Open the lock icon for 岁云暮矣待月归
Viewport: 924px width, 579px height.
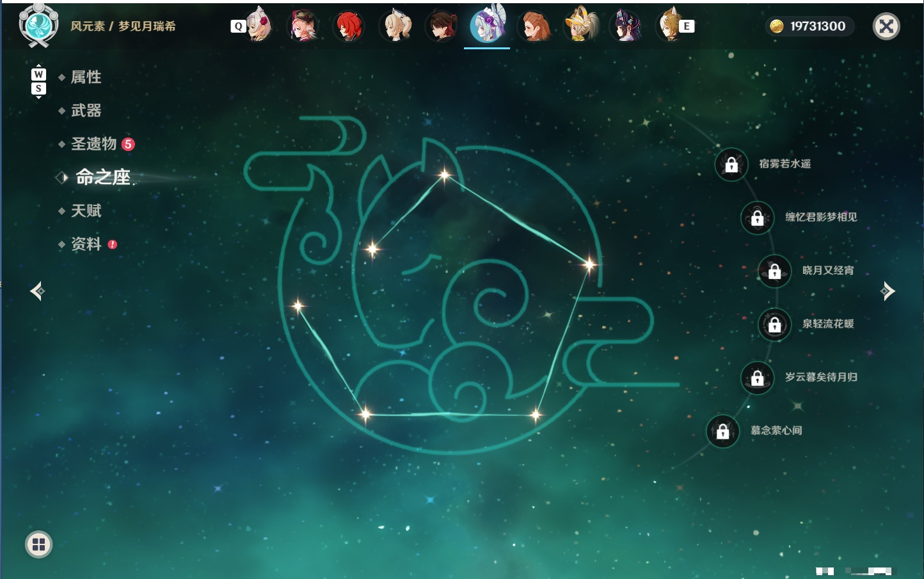tap(758, 377)
